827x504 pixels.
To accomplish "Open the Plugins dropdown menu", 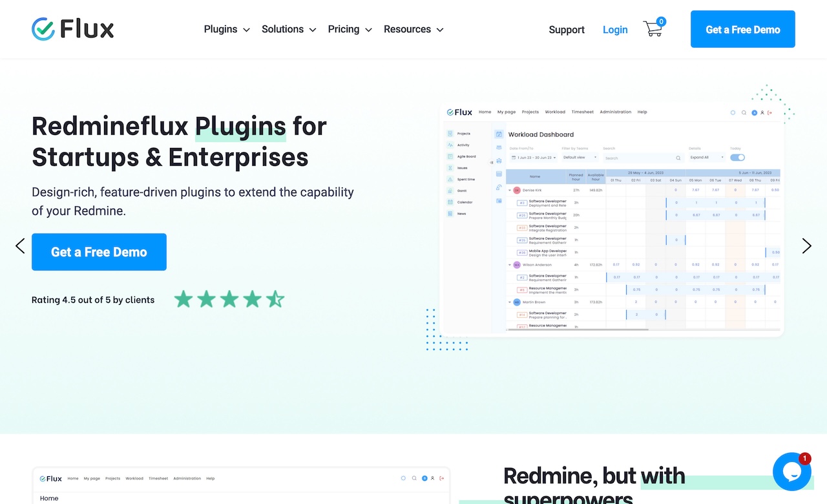I will [227, 29].
